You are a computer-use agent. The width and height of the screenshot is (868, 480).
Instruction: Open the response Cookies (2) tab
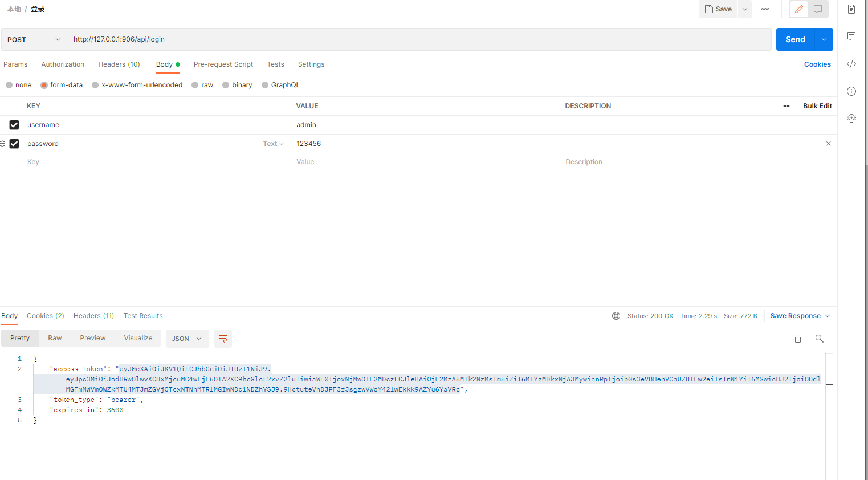click(46, 316)
